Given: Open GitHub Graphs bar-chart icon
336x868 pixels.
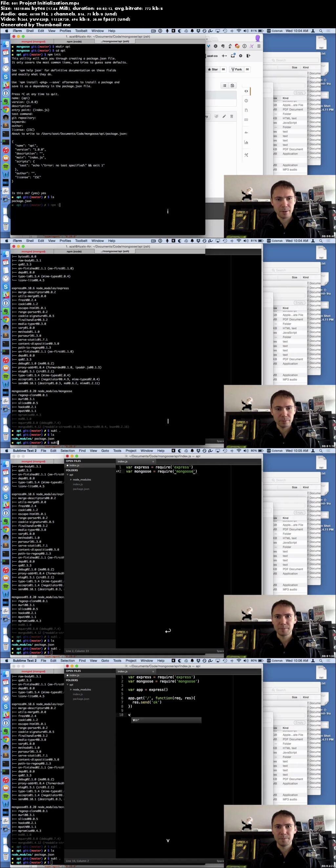Looking at the screenshot, I should click(246, 142).
